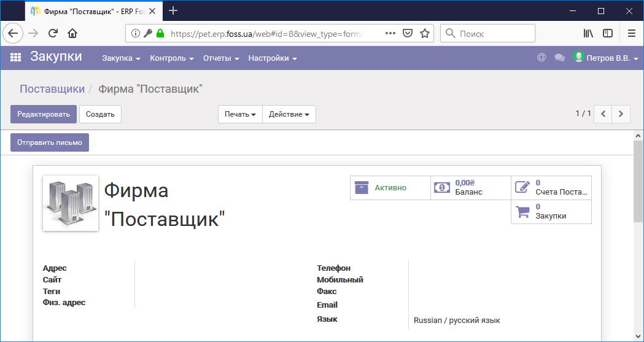644x342 pixels.
Task: Toggle the browser sidebar
Action: 608,34
